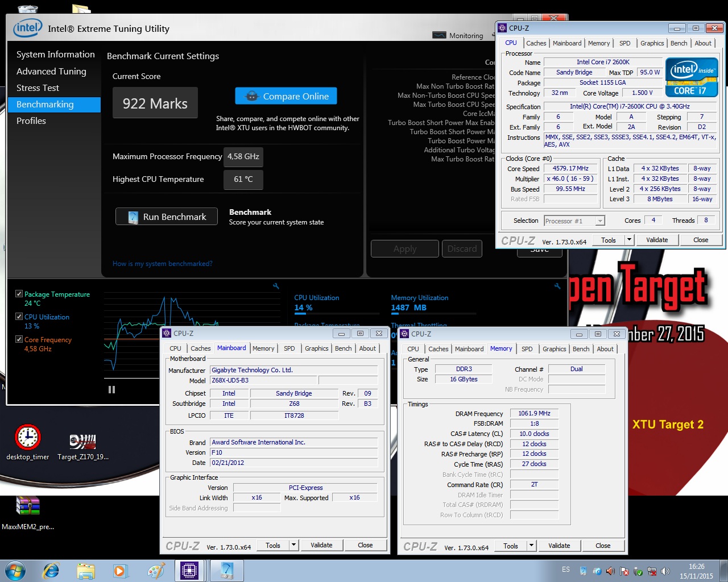Click the Discard button in XTU

tap(462, 249)
